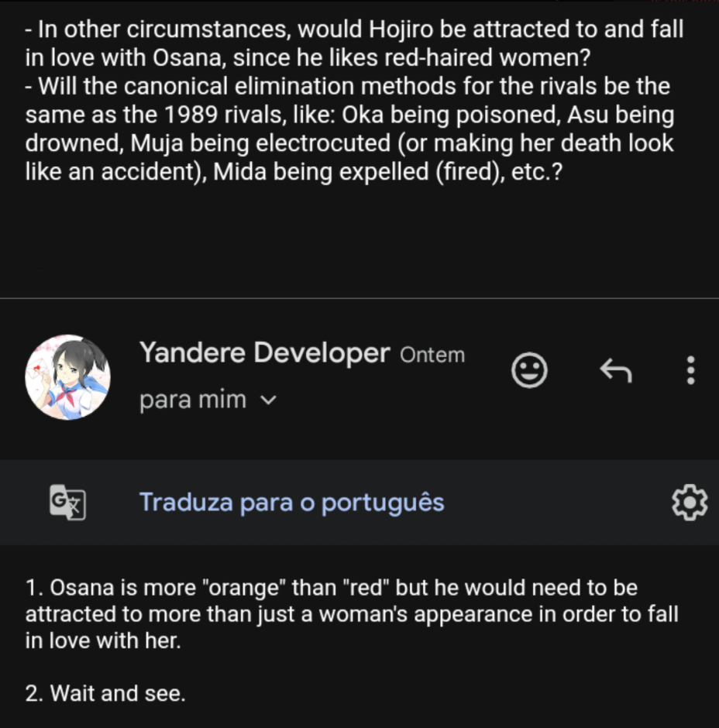The image size is (719, 728).
Task: Click the question about Hojiro and Osana
Action: (354, 43)
